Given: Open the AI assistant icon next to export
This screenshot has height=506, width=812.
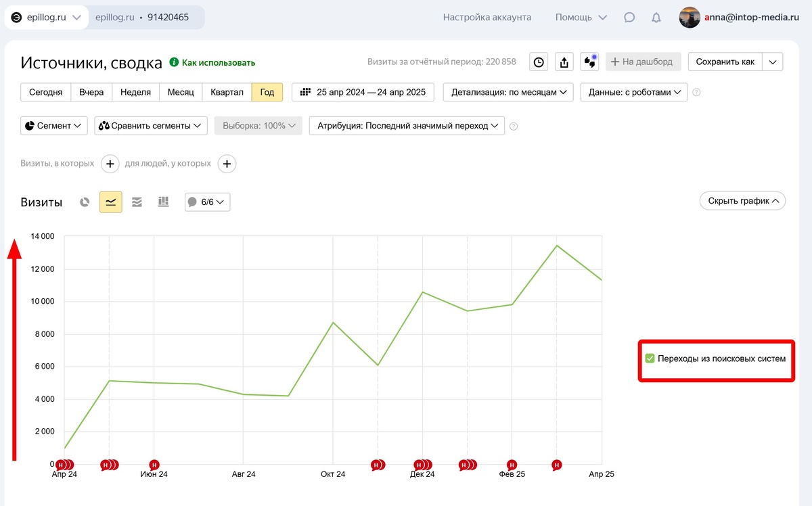Looking at the screenshot, I should [589, 62].
